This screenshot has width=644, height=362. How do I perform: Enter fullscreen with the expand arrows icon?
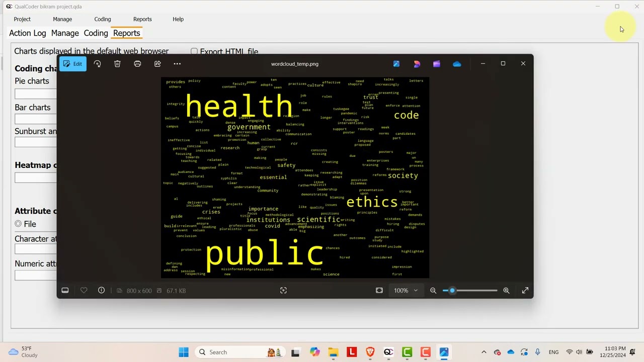pyautogui.click(x=525, y=291)
